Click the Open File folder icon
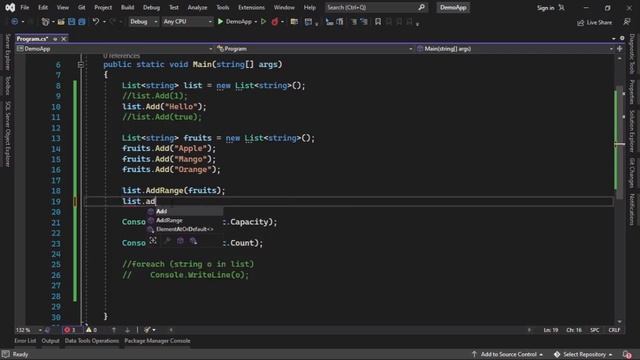The height and width of the screenshot is (360, 640). coord(61,22)
